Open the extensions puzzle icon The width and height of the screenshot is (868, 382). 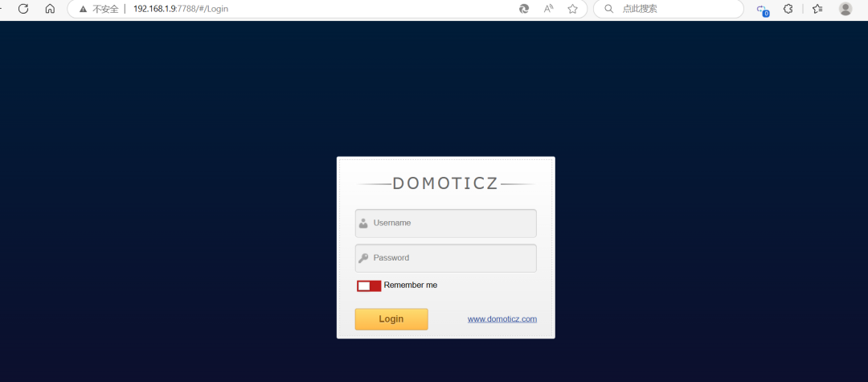pos(788,9)
